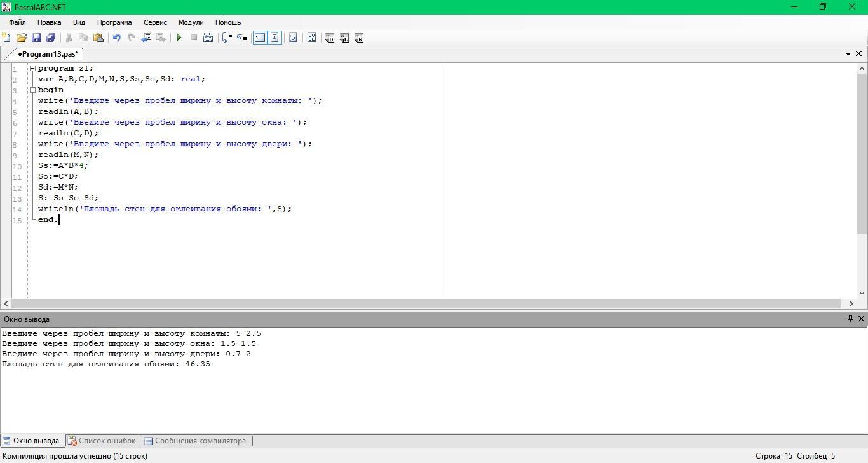The width and height of the screenshot is (868, 463).
Task: Click the Step Over debug icon
Action: click(227, 38)
